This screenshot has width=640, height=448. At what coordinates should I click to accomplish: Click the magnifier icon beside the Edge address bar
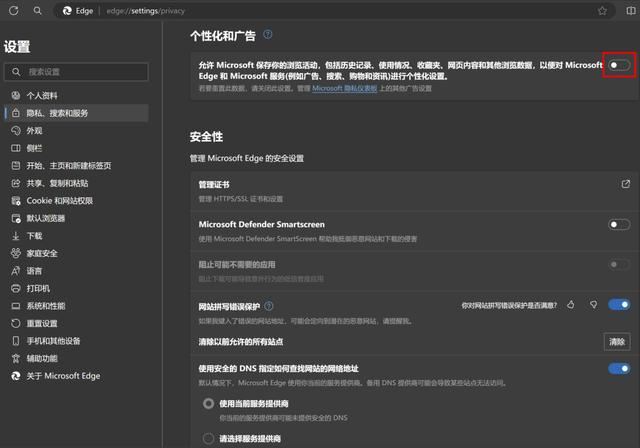[x=37, y=11]
